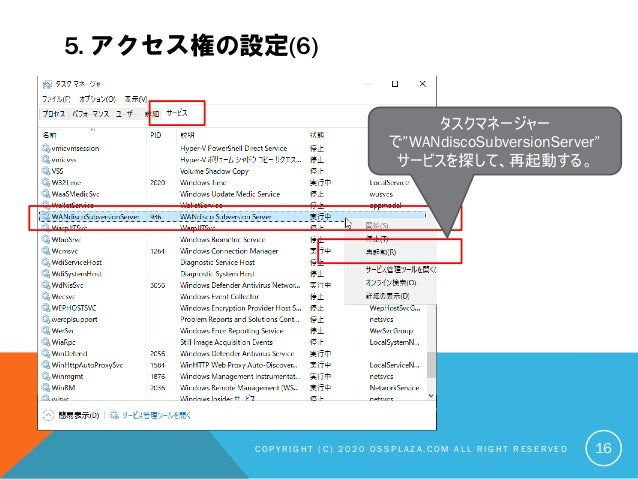This screenshot has width=638, height=479.
Task: Open the ファイル(F) menu
Action: (57, 99)
